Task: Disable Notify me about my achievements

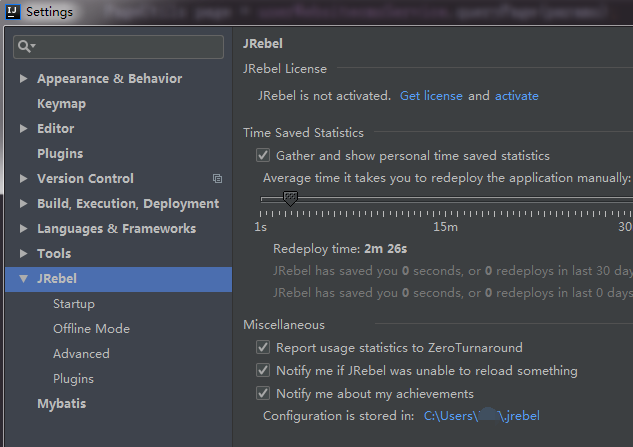Action: 263,394
